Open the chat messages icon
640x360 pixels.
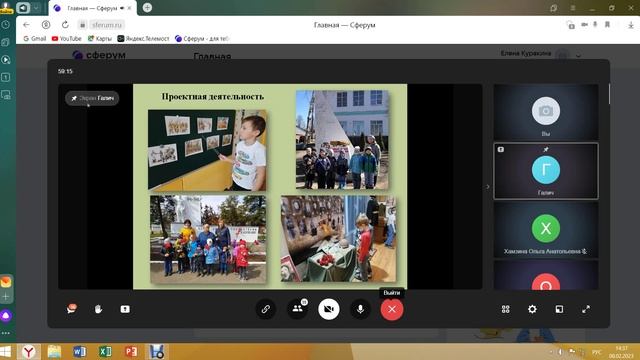pyautogui.click(x=71, y=309)
